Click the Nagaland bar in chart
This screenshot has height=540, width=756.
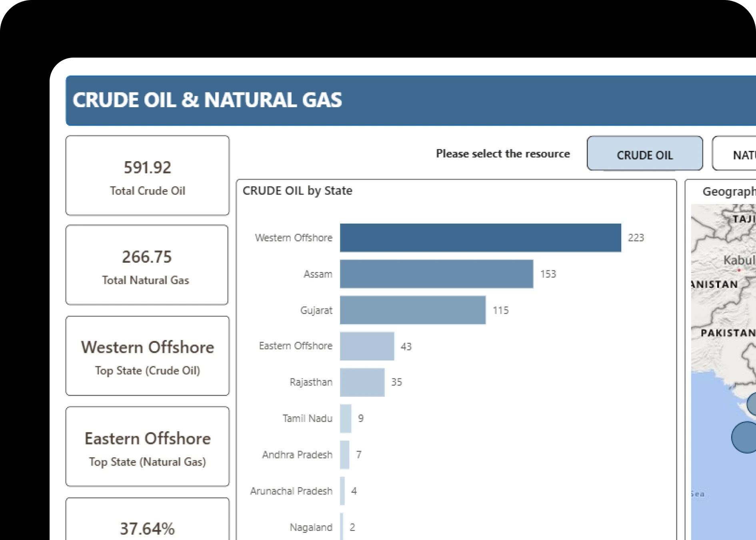pyautogui.click(x=342, y=527)
